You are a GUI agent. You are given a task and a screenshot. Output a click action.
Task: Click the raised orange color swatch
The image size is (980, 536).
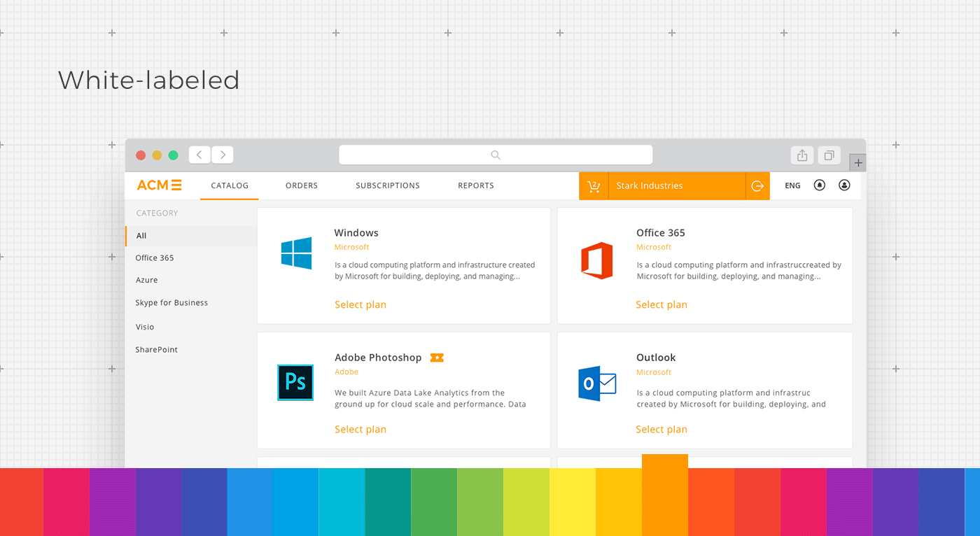click(x=665, y=495)
